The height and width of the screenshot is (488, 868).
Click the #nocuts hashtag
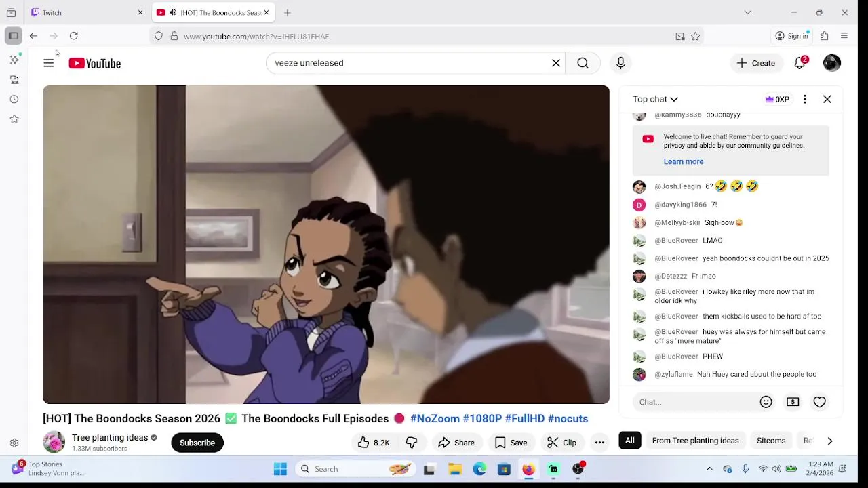(x=568, y=419)
